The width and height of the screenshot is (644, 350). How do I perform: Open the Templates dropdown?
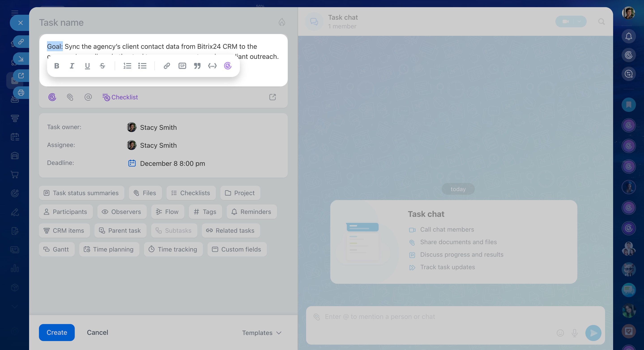tap(262, 333)
